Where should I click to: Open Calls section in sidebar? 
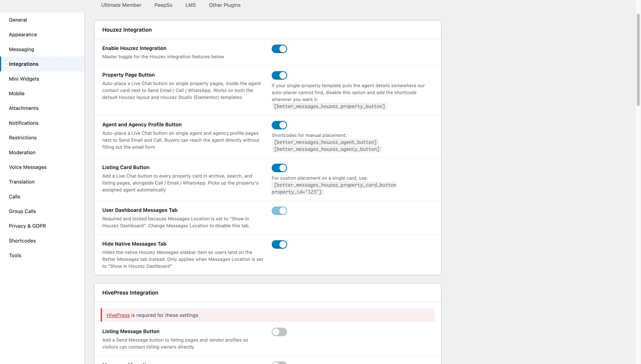click(42, 197)
